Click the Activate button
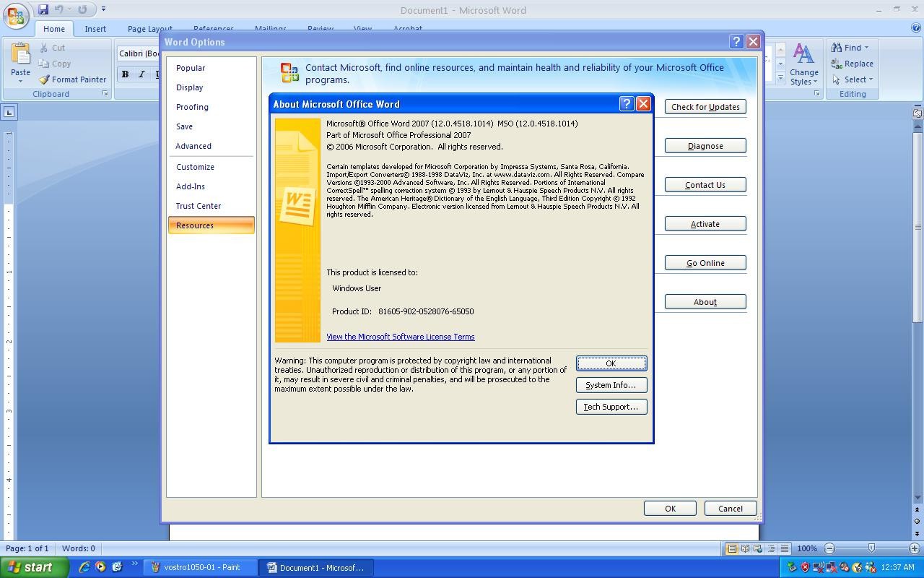Image resolution: width=924 pixels, height=578 pixels. click(x=705, y=224)
